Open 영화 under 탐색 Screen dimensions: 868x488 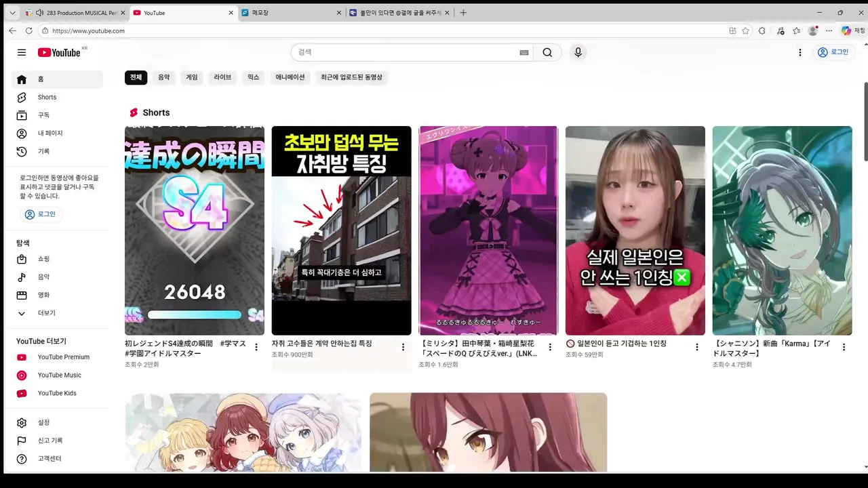coord(57,296)
